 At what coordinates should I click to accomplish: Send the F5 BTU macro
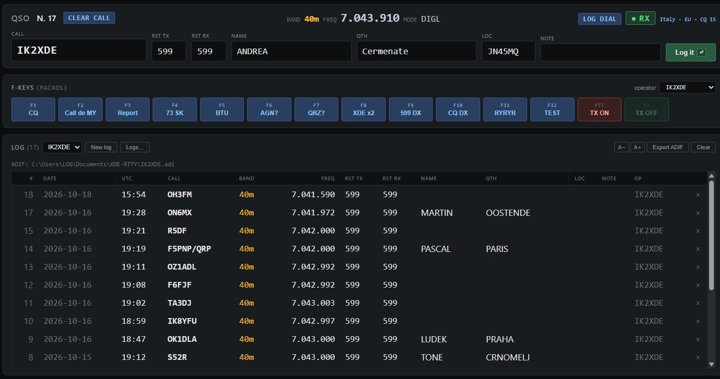[x=222, y=109]
